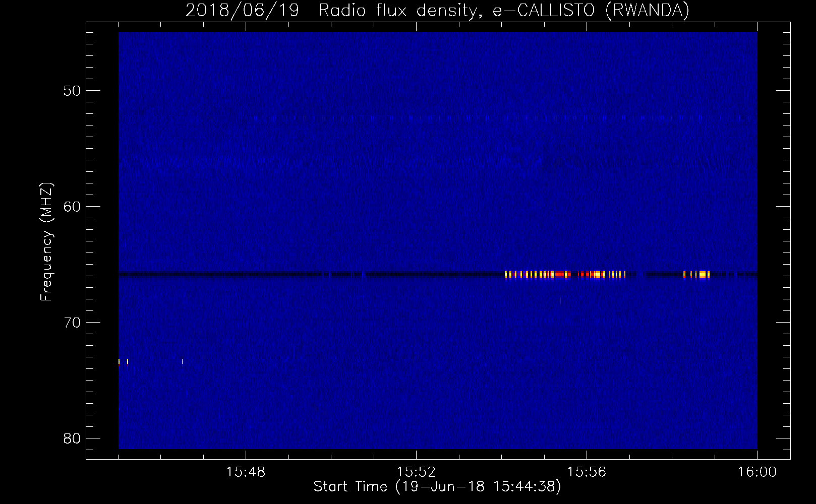Click the 15:52 time tick label
Image resolution: width=816 pixels, height=504 pixels.
(x=416, y=472)
